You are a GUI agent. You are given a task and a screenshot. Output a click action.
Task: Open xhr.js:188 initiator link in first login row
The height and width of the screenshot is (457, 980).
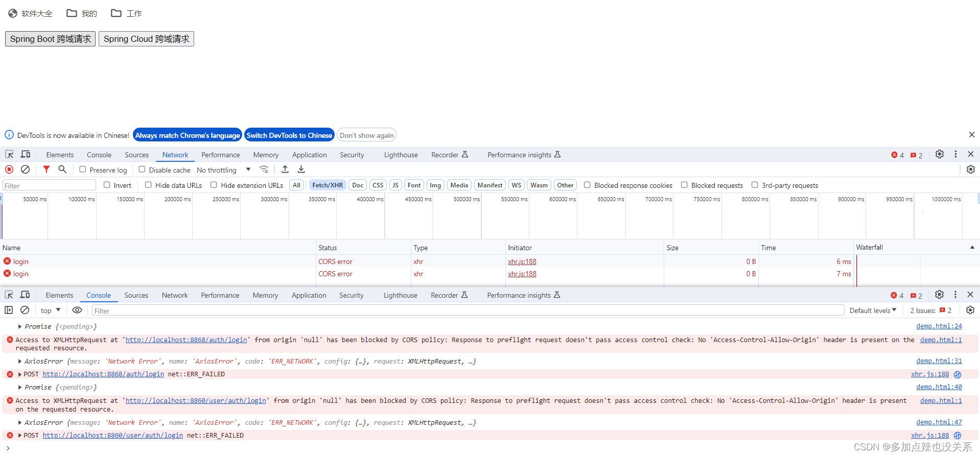tap(522, 261)
